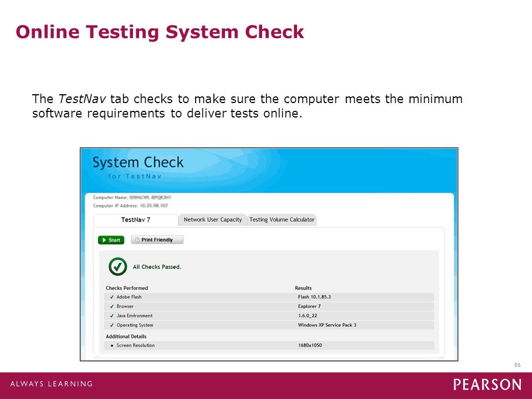This screenshot has height=399, width=532.
Task: Click the checkmark beside Adobe Flash
Action: tap(111, 297)
